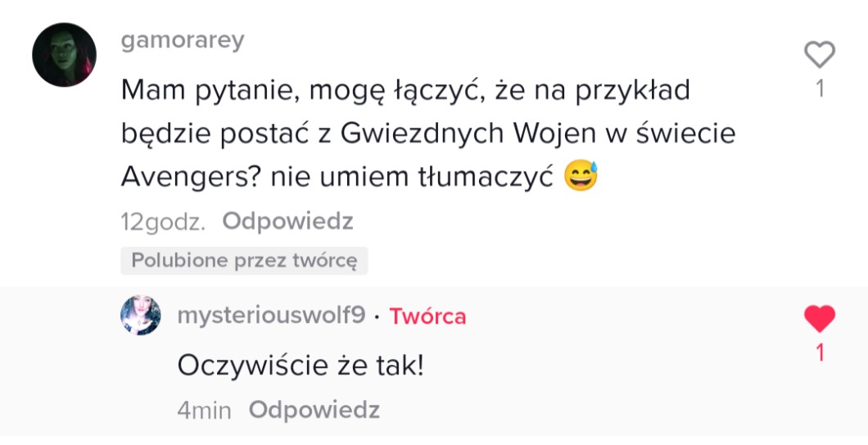Reply to gamorarey's comment via Odpowiedz
The image size is (868, 445).
pyautogui.click(x=287, y=221)
